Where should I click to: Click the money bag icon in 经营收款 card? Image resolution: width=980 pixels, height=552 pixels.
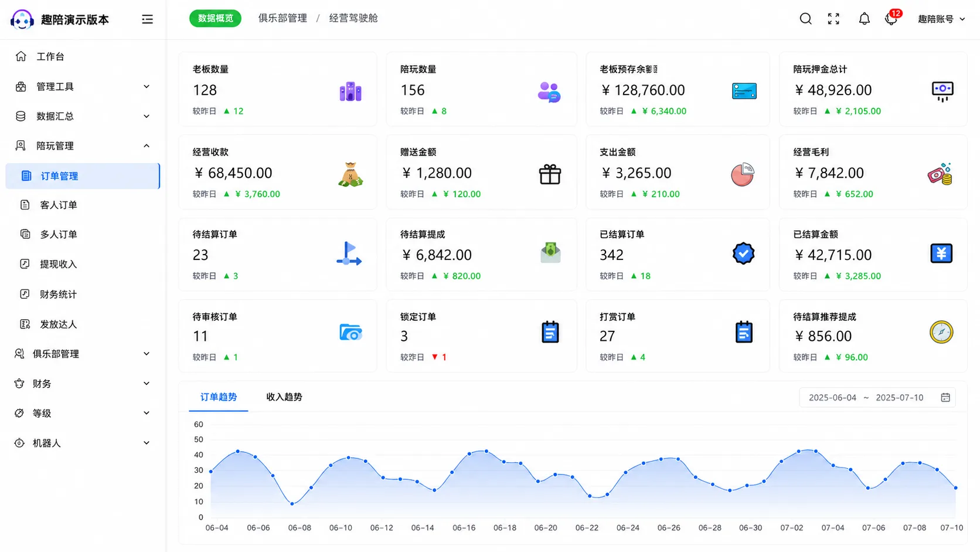[351, 174]
